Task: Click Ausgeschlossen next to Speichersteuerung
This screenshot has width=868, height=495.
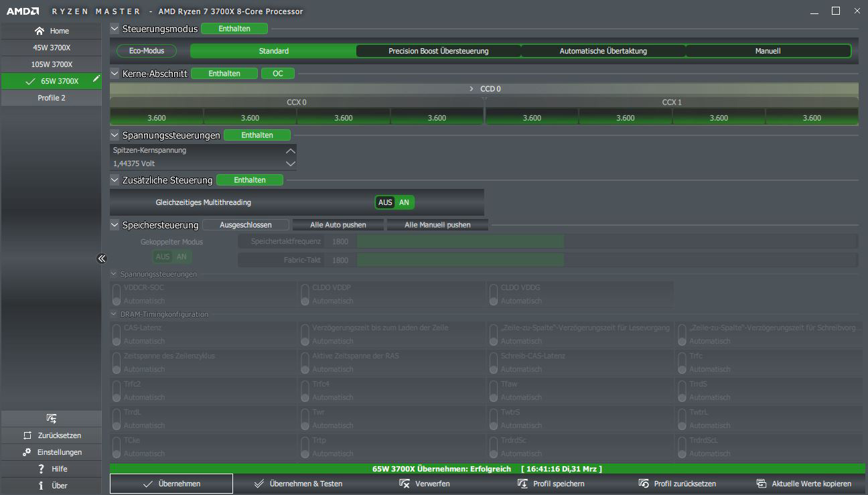Action: click(x=246, y=225)
